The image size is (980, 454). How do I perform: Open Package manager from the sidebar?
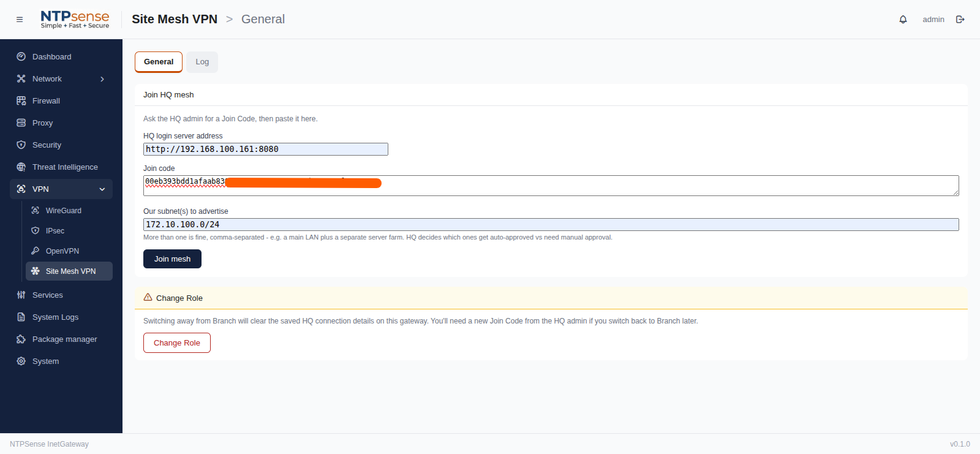tap(61, 339)
